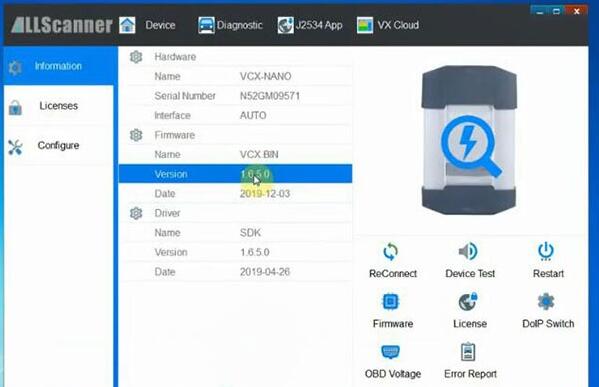Minimize the ALLScanner window
The width and height of the screenshot is (599, 387).
click(x=539, y=11)
